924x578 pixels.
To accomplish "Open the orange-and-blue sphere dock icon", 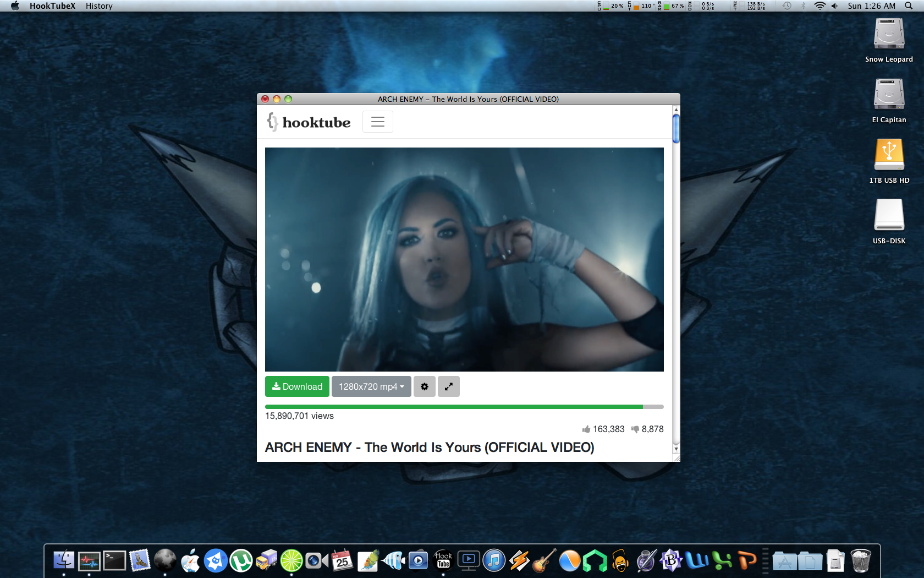I will 570,561.
